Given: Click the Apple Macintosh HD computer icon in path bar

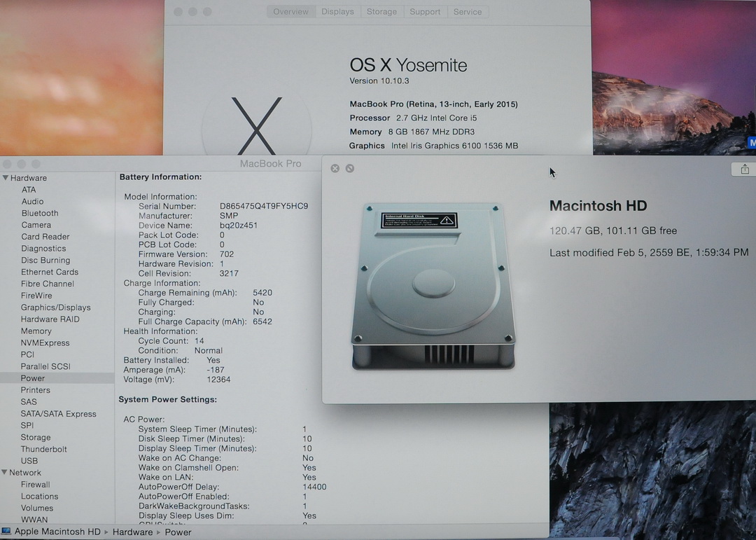Looking at the screenshot, I should [6, 532].
